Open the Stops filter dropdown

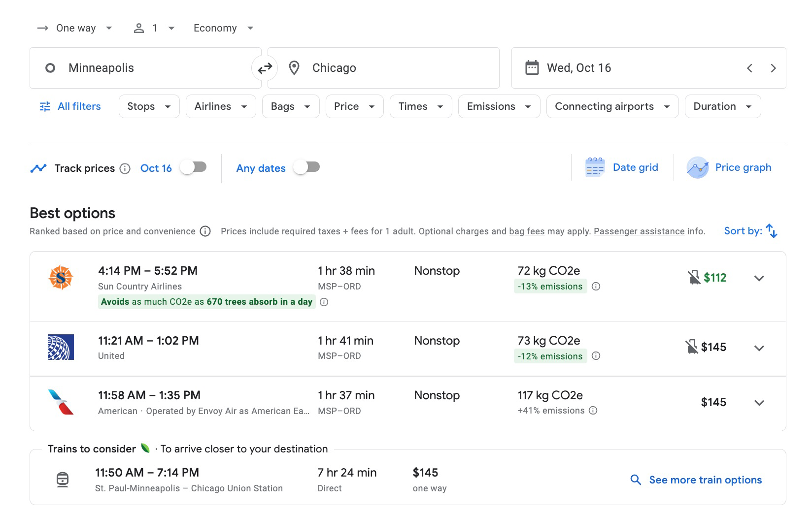click(x=148, y=106)
